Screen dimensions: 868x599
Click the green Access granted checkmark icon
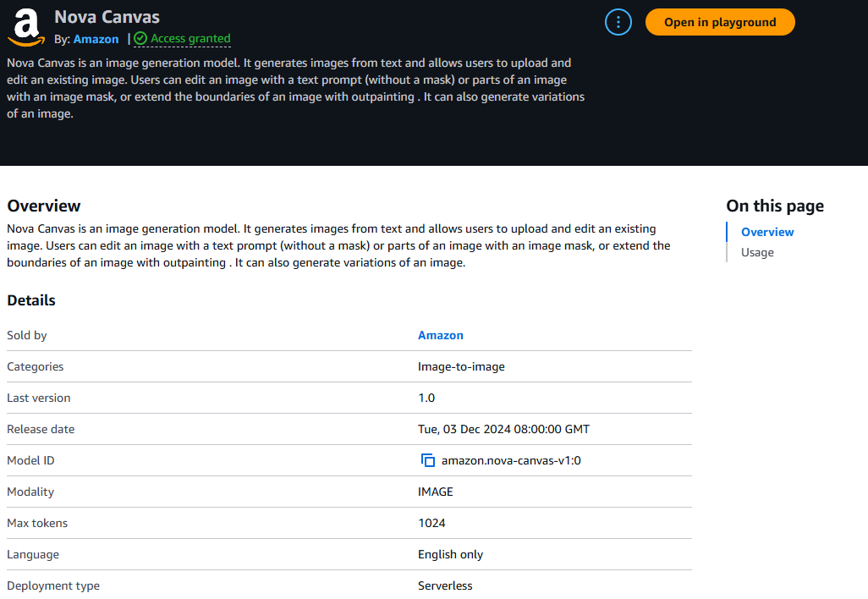pyautogui.click(x=140, y=38)
